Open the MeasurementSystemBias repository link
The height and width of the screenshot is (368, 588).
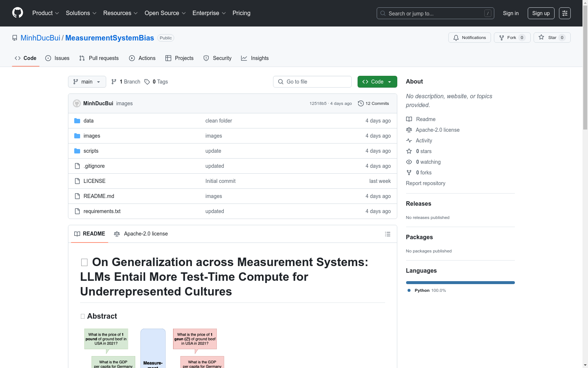click(110, 38)
